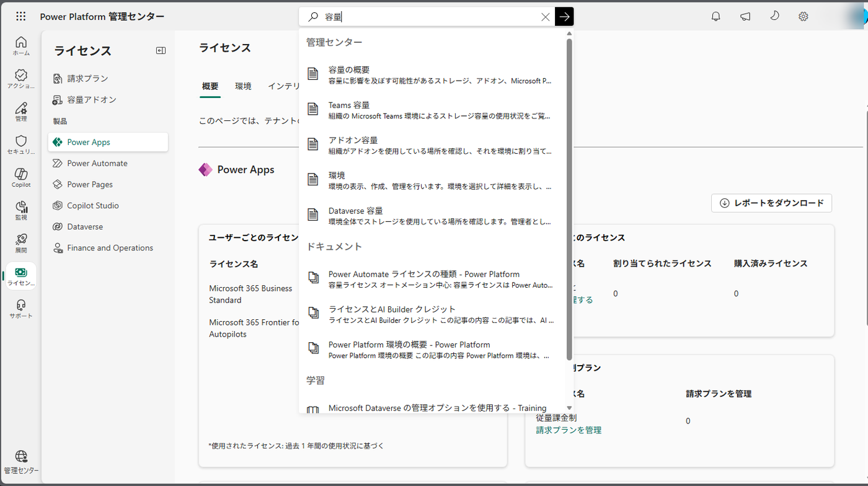The image size is (868, 486).
Task: Open the 請求プランを管理 link
Action: (569, 430)
